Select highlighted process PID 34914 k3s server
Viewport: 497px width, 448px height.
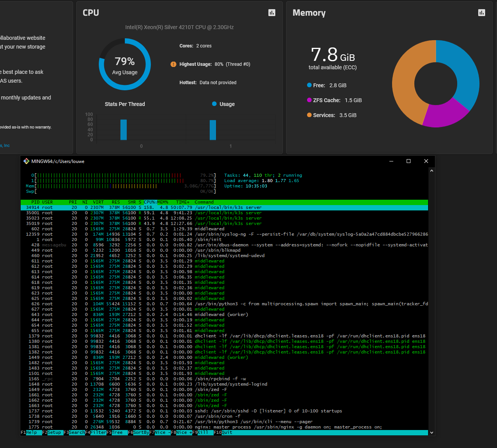224,207
